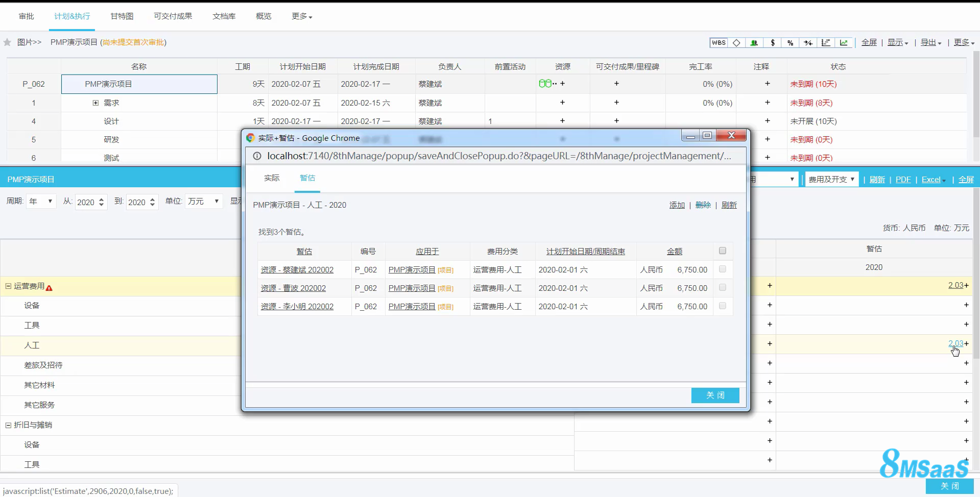Screen dimensions: 980x497
Task: Add deliverable plus in 需求 row
Action: (x=616, y=103)
